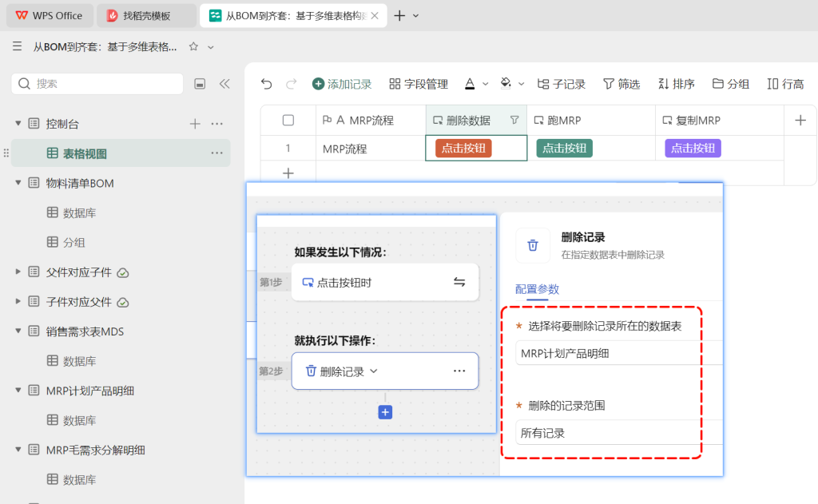
Task: Click the redo arrow in toolbar
Action: pyautogui.click(x=291, y=84)
